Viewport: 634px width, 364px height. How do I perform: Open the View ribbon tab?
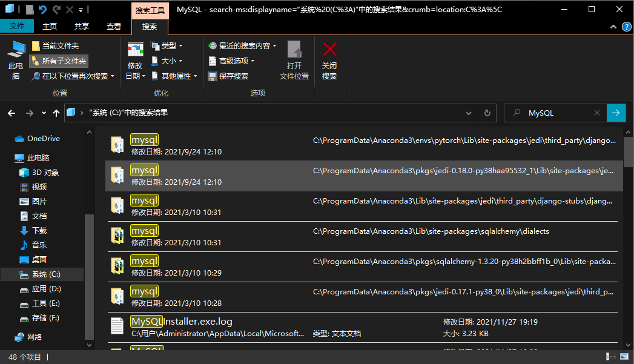point(114,26)
